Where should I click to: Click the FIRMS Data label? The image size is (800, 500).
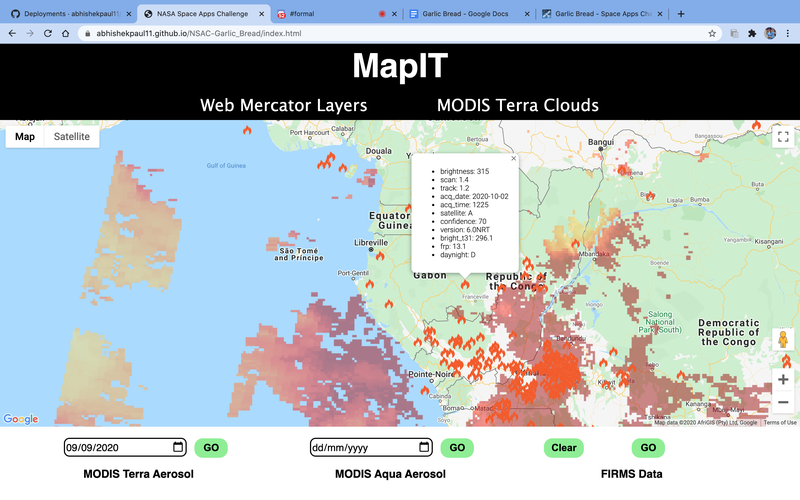coord(632,474)
